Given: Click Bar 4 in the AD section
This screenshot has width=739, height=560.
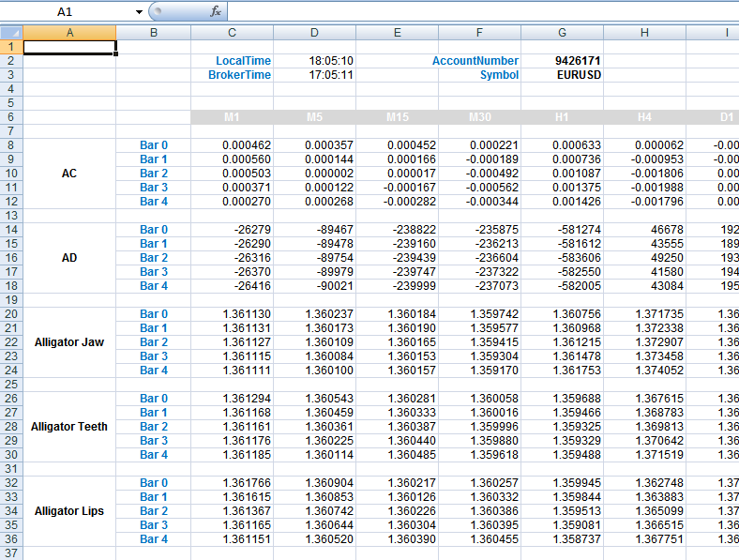Looking at the screenshot, I should tap(154, 286).
